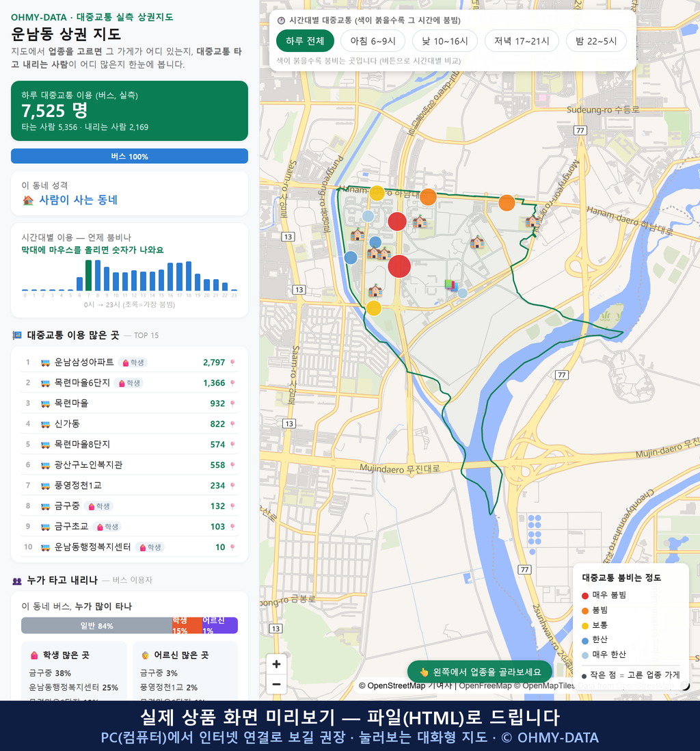Click the pin icon on the 신가동 row
The width and height of the screenshot is (700, 751).
click(232, 424)
